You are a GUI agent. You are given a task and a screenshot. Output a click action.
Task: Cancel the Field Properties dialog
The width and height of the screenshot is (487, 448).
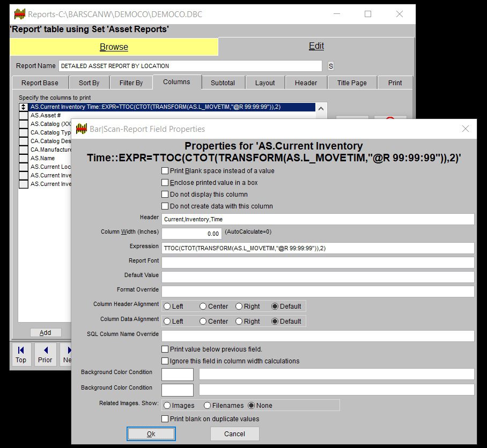point(234,434)
